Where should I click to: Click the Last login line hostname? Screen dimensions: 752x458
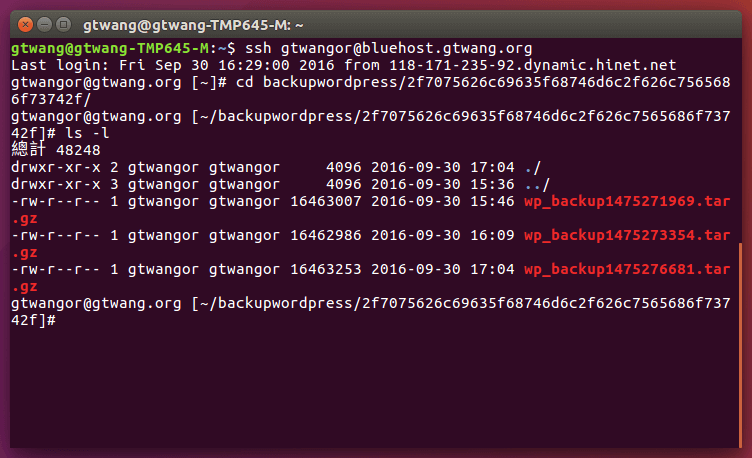tap(532, 65)
